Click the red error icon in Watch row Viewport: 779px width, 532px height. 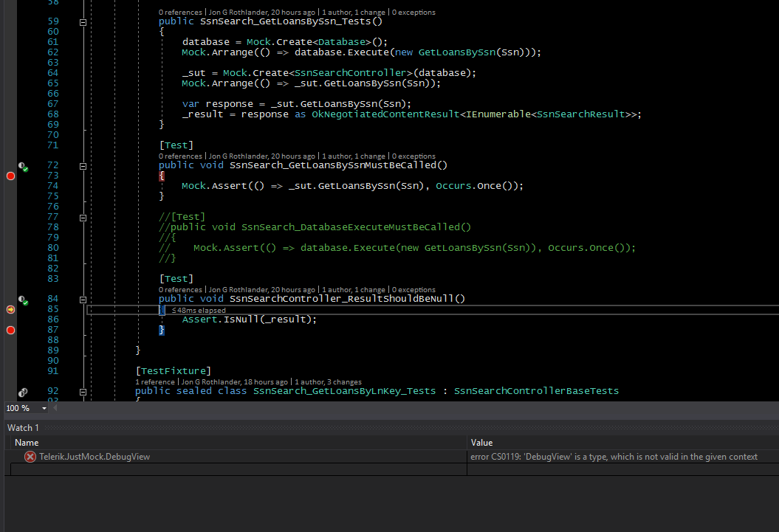coord(30,457)
